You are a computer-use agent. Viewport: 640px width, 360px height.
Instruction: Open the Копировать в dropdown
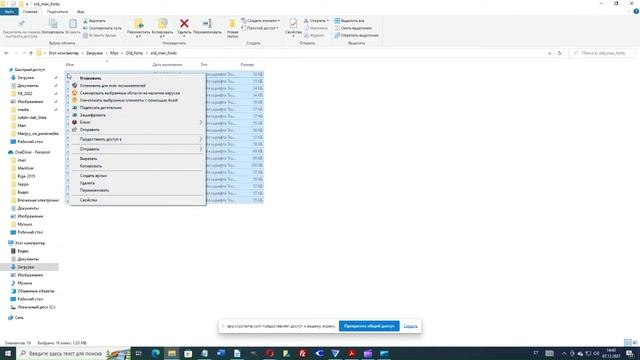tap(162, 28)
